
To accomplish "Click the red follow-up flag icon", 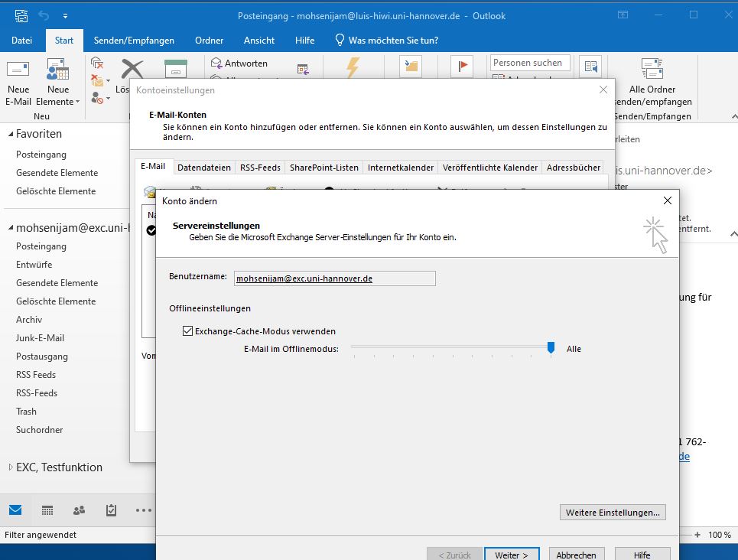I will click(462, 66).
